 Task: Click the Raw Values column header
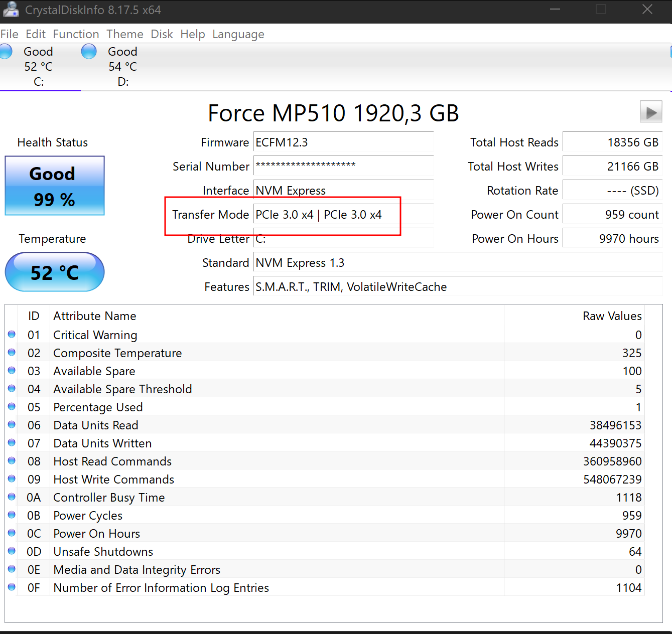click(612, 316)
